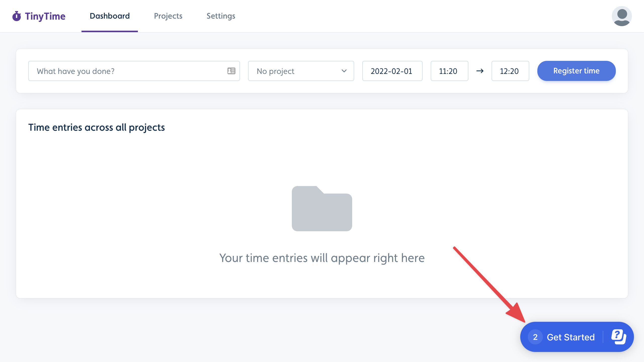Switch to the Projects tab
This screenshot has height=362, width=644.
pos(168,16)
